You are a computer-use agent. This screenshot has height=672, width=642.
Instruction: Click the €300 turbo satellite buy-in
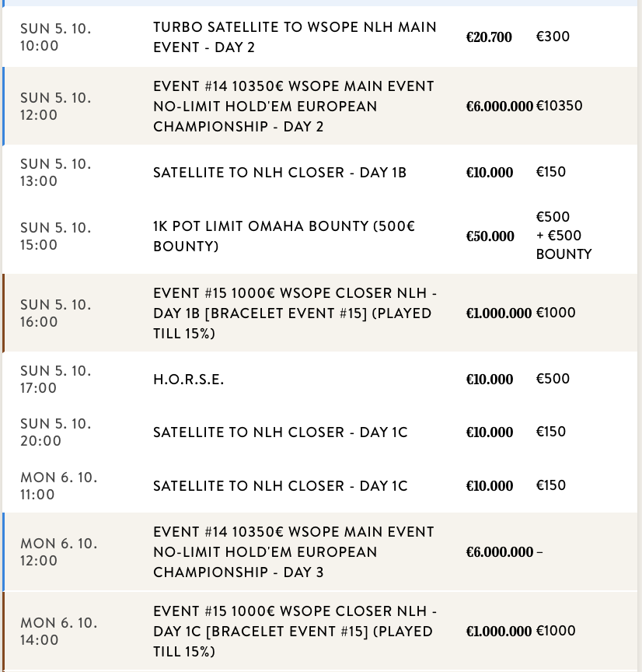[x=553, y=37]
